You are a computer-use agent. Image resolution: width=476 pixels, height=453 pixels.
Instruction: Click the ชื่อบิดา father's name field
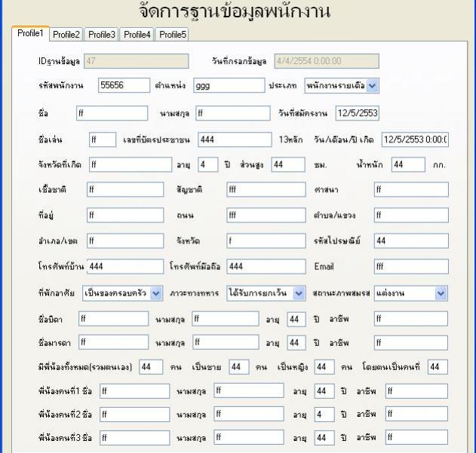(114, 319)
